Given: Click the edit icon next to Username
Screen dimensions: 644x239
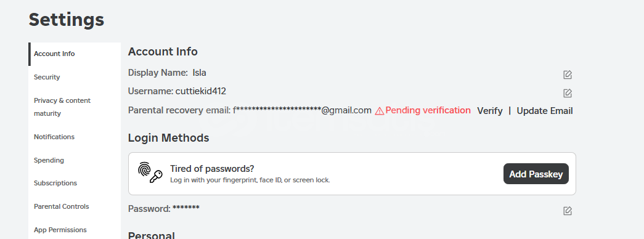Looking at the screenshot, I should pyautogui.click(x=567, y=93).
